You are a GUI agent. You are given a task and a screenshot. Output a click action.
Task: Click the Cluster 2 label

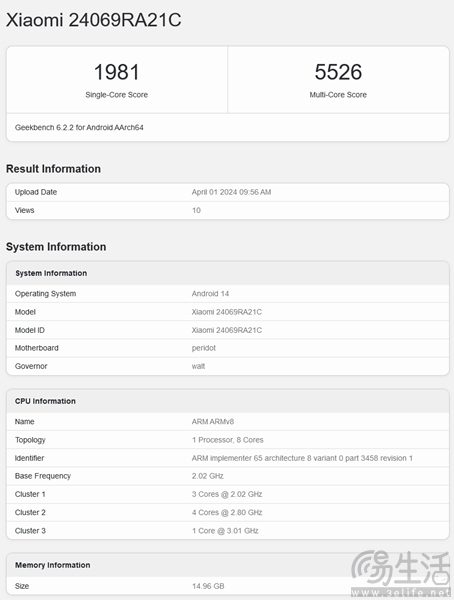pyautogui.click(x=30, y=512)
